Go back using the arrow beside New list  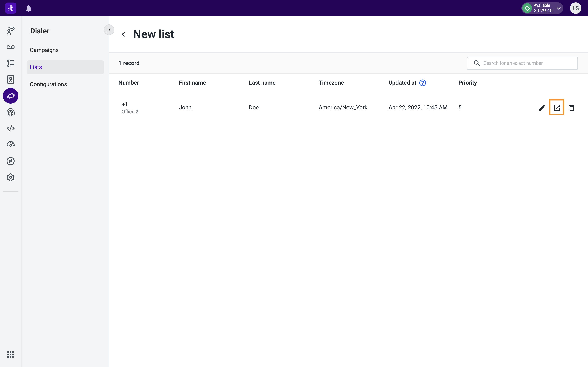tap(124, 34)
